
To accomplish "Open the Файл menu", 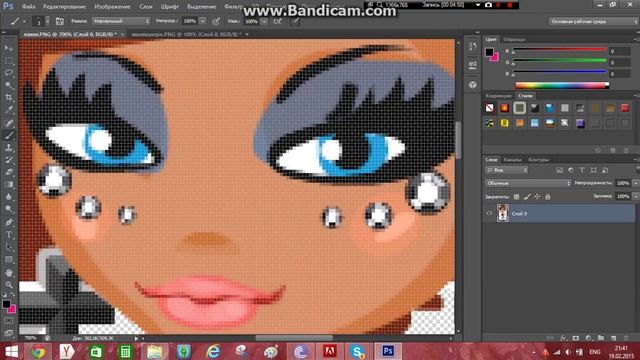I will (x=28, y=7).
